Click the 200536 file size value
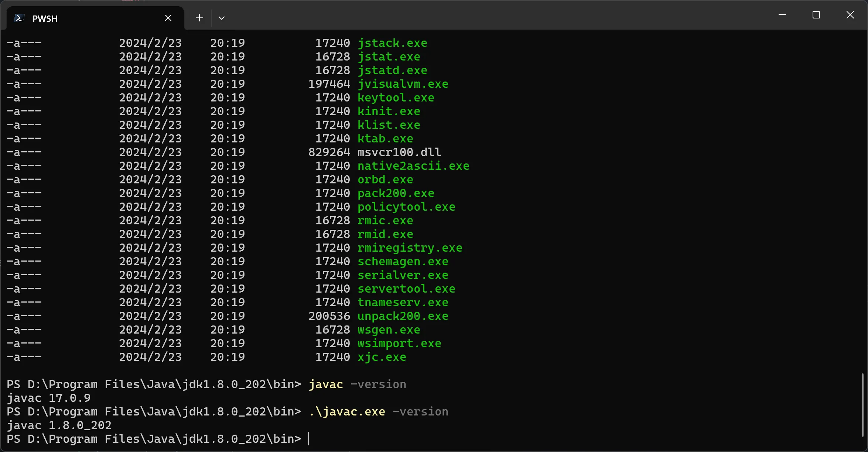Screen dimensions: 868x452 [x=329, y=316]
